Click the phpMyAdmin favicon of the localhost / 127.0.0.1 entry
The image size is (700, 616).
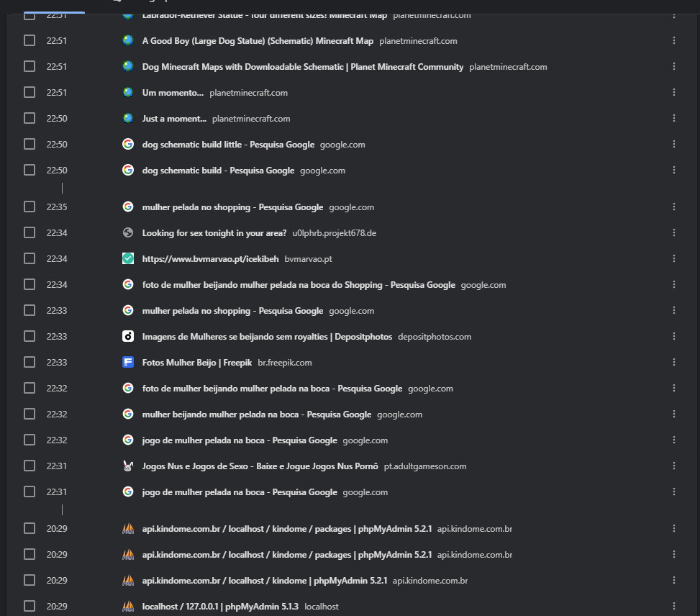128,606
